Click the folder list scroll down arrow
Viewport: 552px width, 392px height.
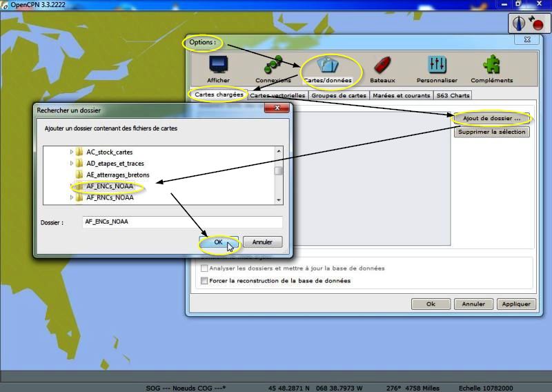pos(279,199)
